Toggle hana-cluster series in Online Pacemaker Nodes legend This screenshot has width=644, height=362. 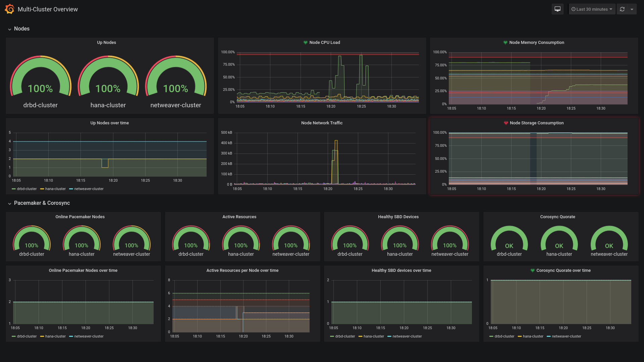point(55,337)
